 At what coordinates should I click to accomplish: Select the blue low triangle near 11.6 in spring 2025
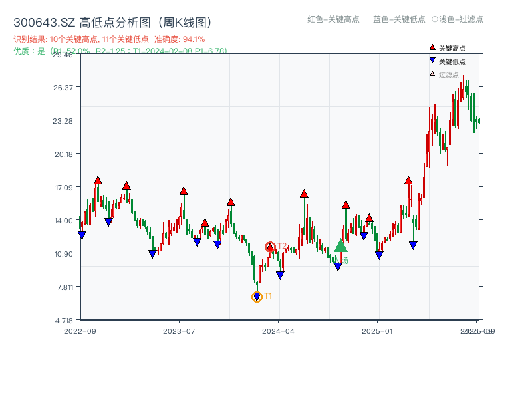[413, 245]
